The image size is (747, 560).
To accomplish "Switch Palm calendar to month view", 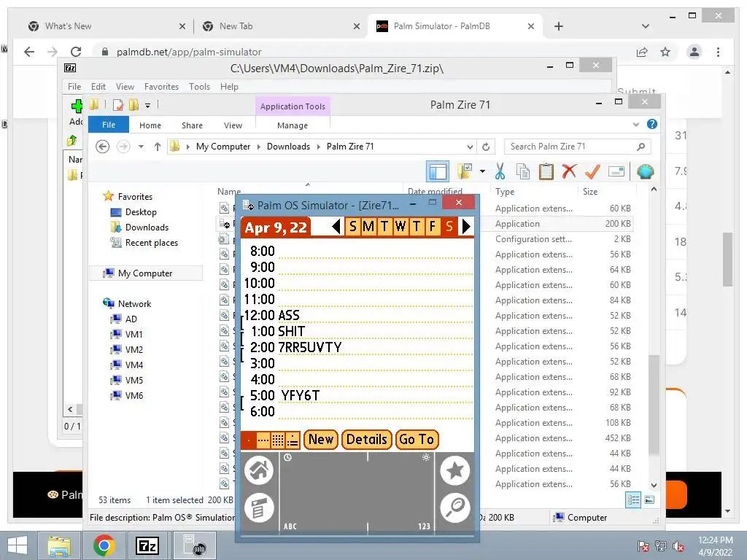I will (x=278, y=440).
